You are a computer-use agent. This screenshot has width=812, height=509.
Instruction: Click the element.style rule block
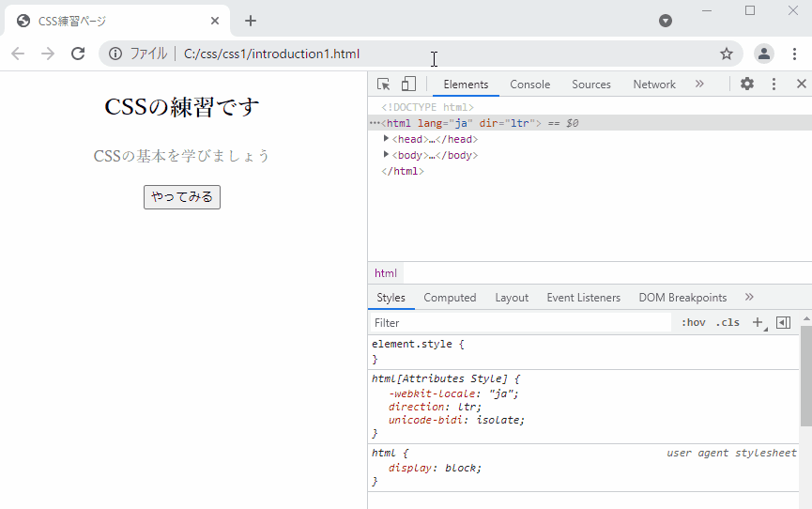pos(583,351)
